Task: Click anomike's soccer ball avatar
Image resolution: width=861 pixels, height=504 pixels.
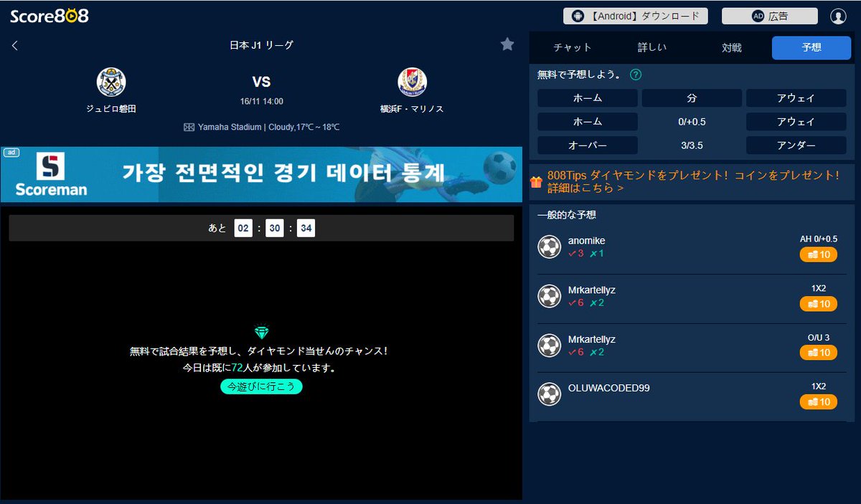Action: tap(550, 247)
